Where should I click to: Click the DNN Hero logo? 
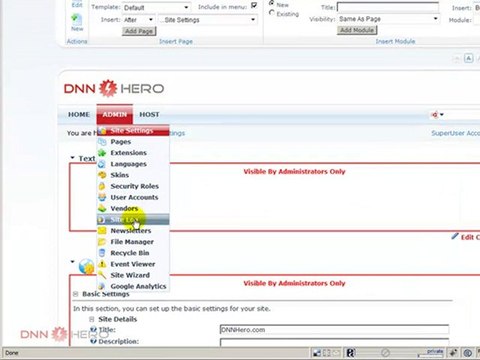(114, 88)
